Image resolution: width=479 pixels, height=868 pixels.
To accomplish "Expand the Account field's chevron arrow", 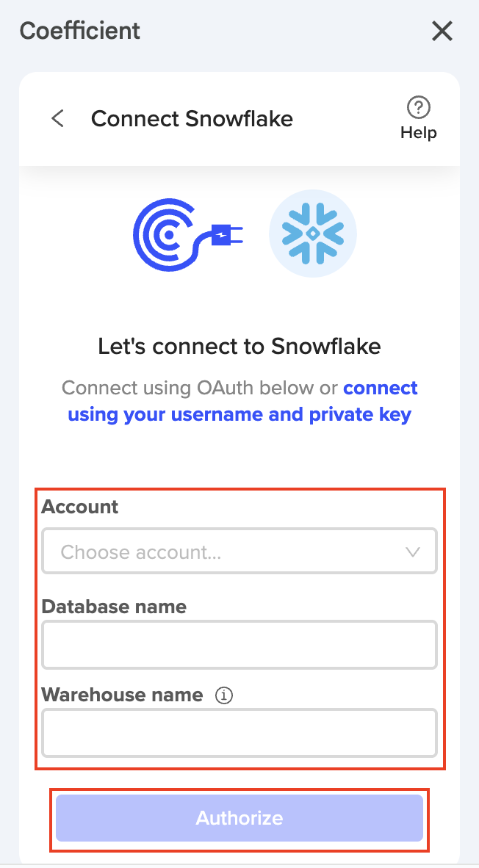I will click(413, 551).
